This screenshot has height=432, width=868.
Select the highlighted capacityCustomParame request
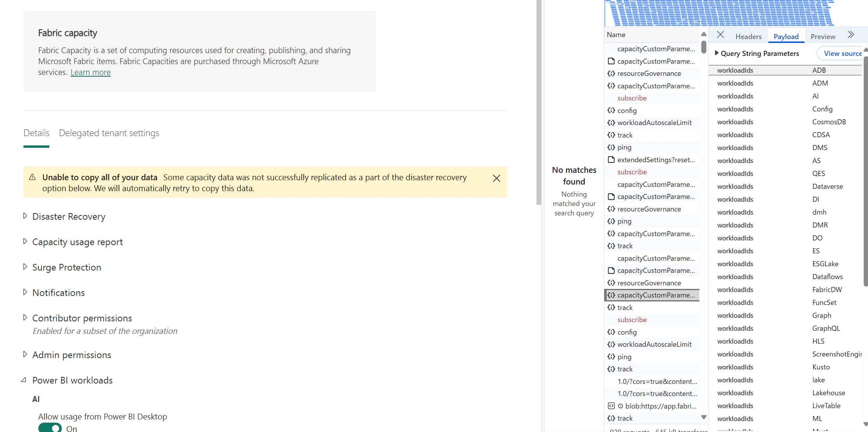click(652, 295)
